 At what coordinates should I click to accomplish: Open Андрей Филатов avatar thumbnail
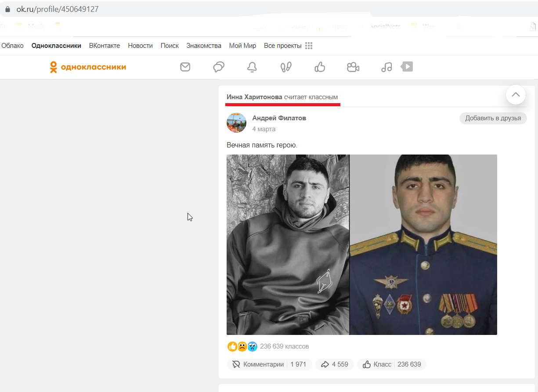(x=236, y=122)
